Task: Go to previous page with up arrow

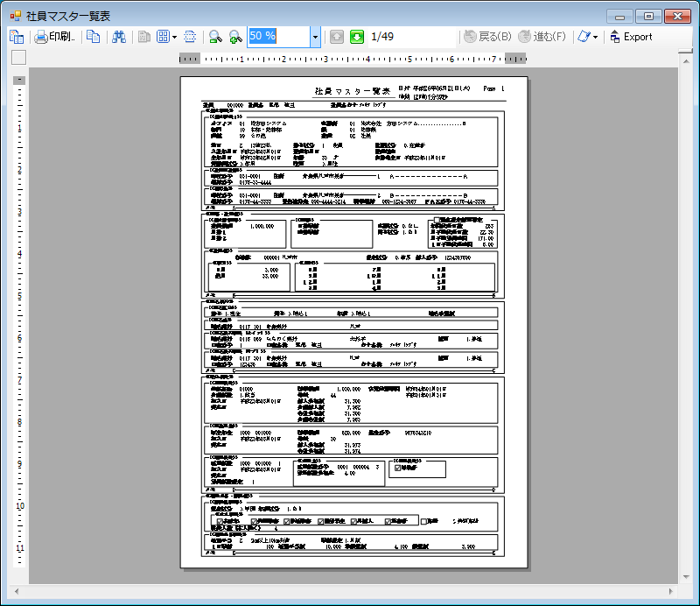Action: coord(337,37)
